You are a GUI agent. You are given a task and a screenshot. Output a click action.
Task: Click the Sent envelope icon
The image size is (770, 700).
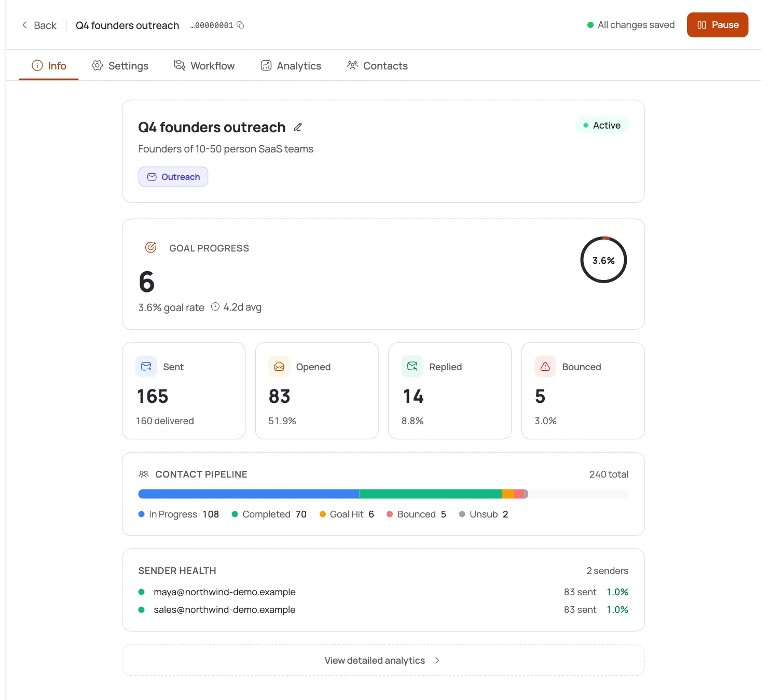[x=146, y=367]
